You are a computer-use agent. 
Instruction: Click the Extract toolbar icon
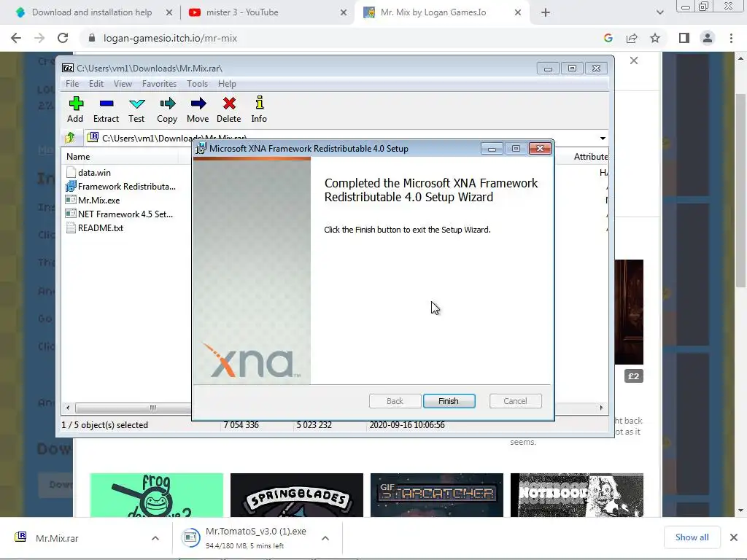106,109
